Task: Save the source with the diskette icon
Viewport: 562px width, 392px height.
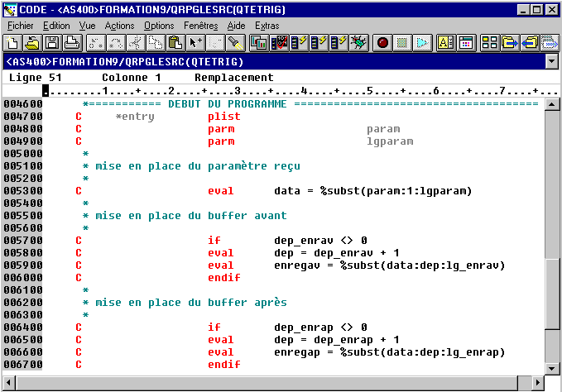Action: pos(52,42)
